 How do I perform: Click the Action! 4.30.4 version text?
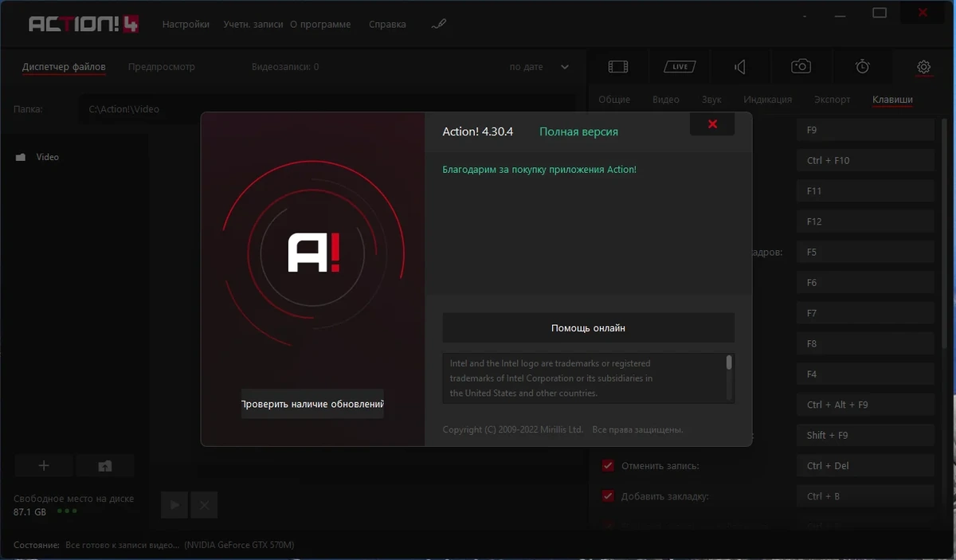coord(478,131)
